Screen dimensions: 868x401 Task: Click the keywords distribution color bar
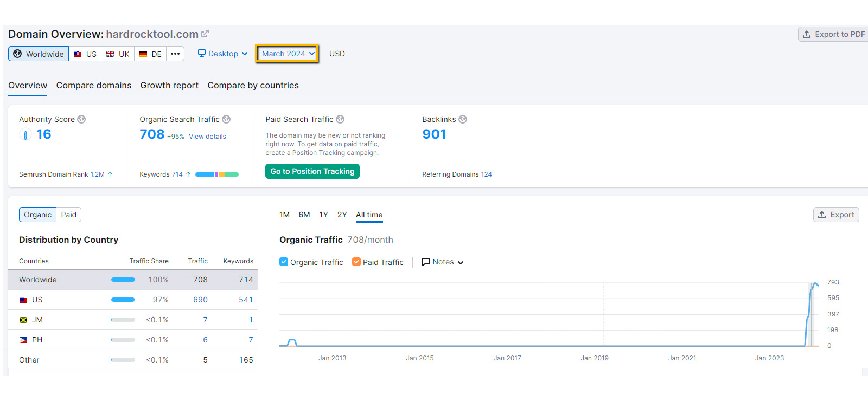216,174
